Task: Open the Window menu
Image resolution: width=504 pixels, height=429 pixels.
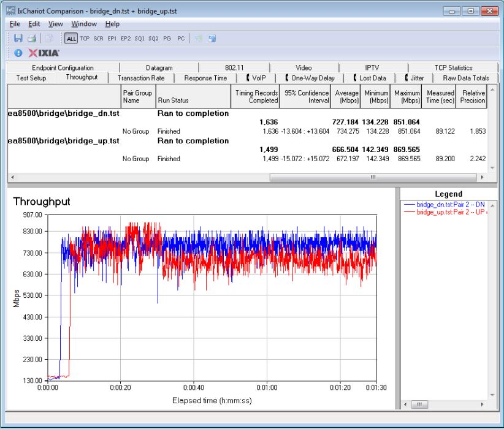Action: [84, 24]
